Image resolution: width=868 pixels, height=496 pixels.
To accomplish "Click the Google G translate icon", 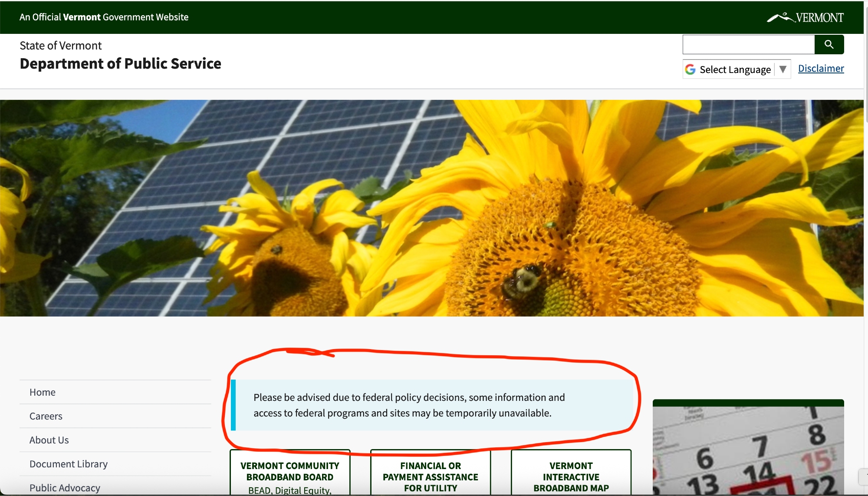I will tap(690, 69).
